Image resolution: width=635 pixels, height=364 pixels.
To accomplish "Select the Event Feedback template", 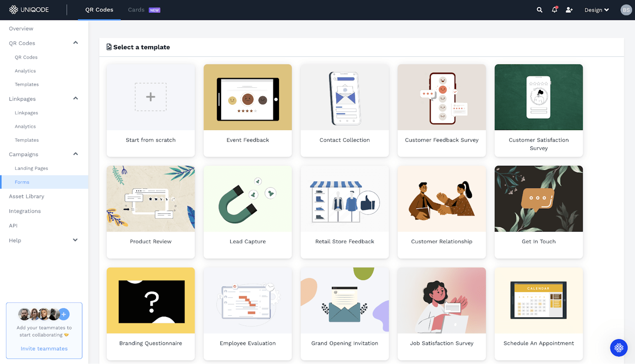I will click(x=247, y=110).
